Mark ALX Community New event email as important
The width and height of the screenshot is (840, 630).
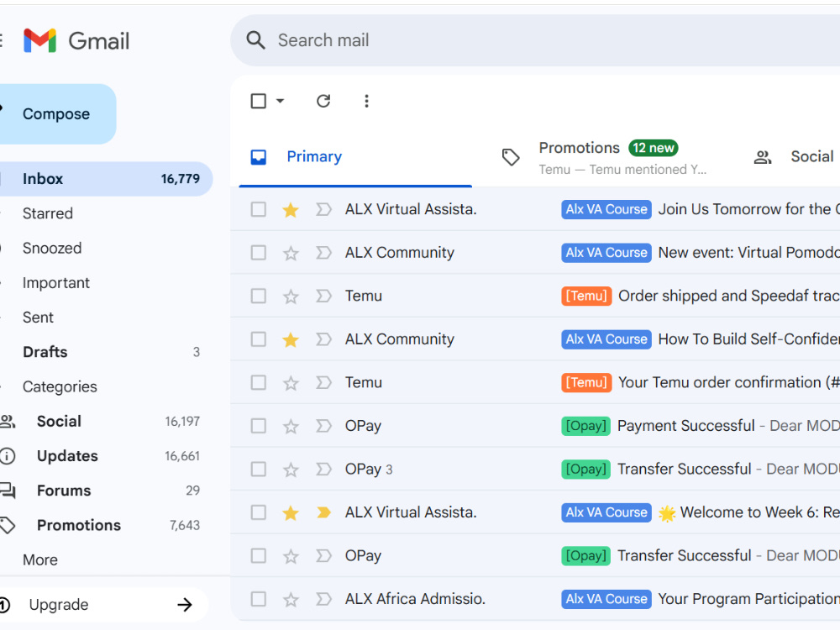pos(323,253)
